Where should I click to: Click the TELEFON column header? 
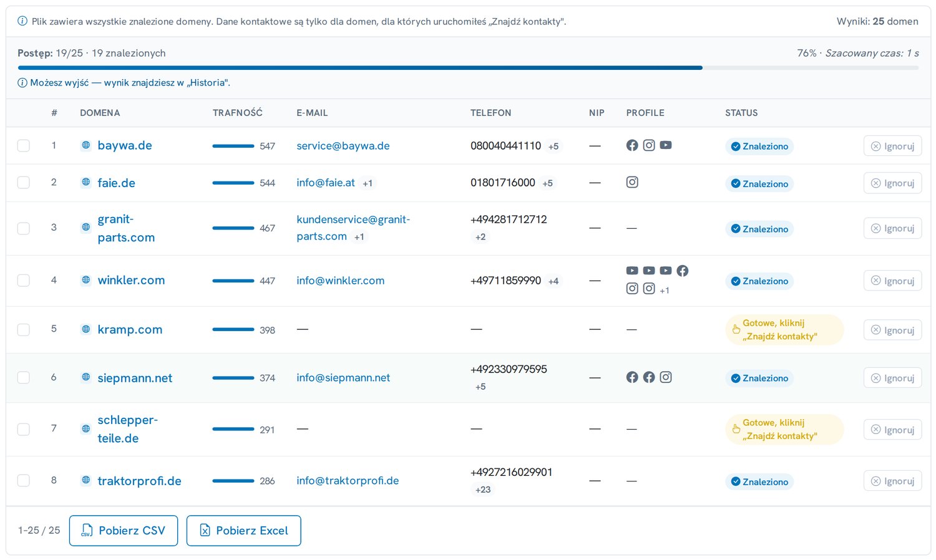point(491,113)
